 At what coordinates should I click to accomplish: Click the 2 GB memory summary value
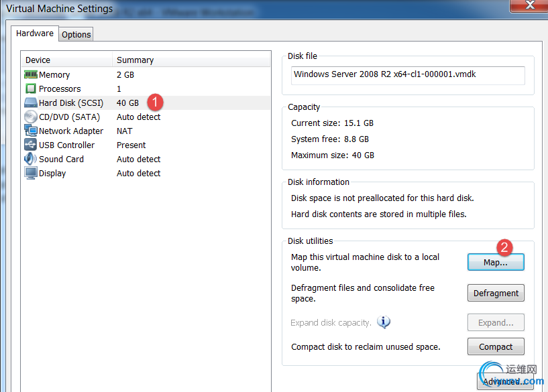(125, 74)
